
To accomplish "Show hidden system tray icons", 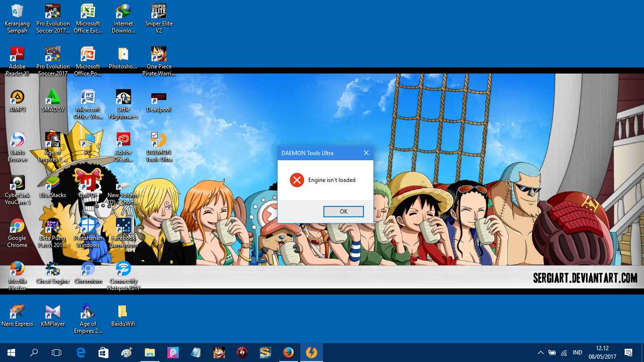I will pyautogui.click(x=541, y=353).
